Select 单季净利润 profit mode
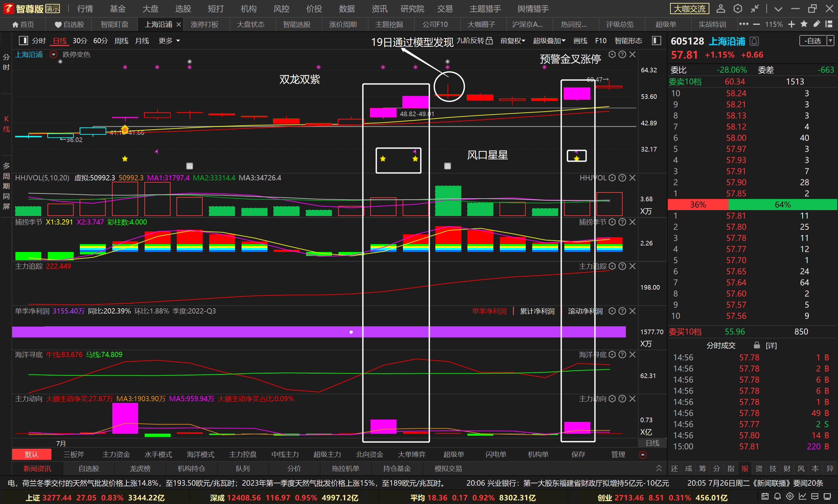Image resolution: width=838 pixels, height=504 pixels. tap(489, 311)
